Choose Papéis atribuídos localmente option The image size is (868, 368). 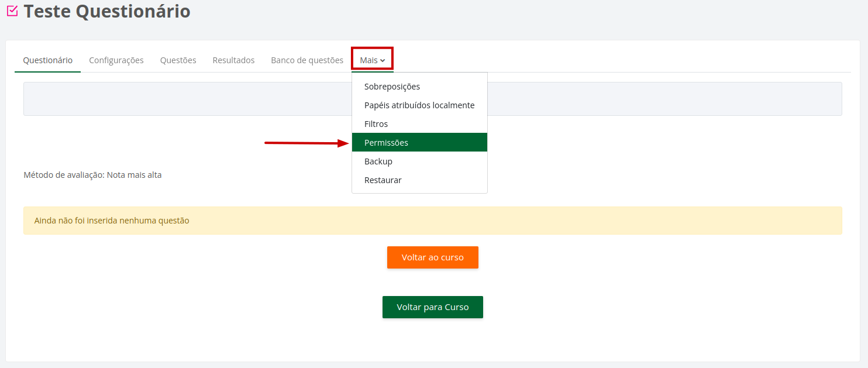(x=419, y=105)
